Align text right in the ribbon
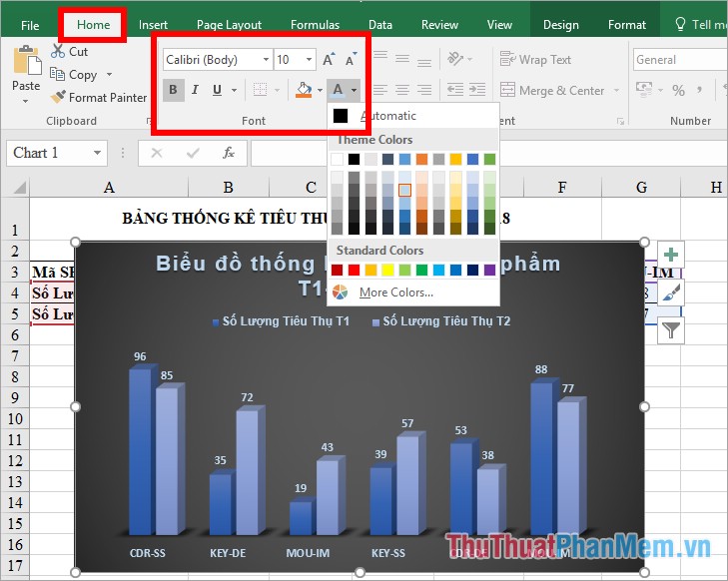Screen dimensions: 728x581 coord(423,90)
